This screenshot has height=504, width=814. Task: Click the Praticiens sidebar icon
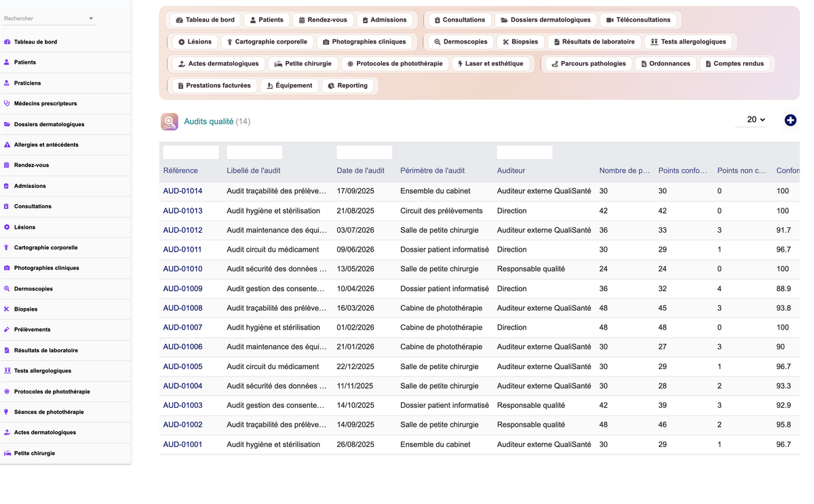(7, 83)
